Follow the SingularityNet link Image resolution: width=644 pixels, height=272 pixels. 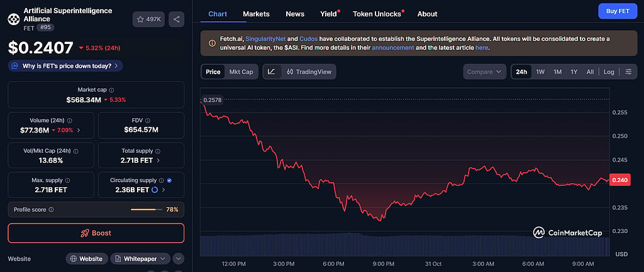(265, 39)
